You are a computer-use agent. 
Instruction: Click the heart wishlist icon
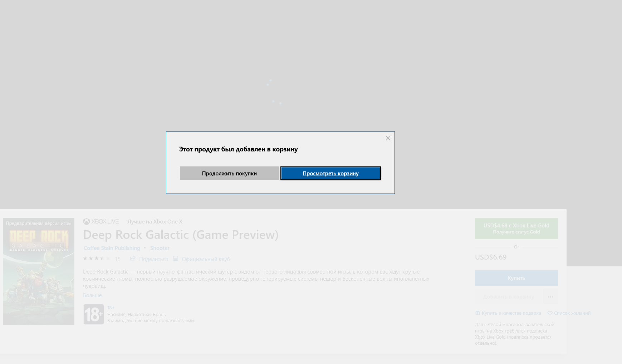pyautogui.click(x=550, y=313)
